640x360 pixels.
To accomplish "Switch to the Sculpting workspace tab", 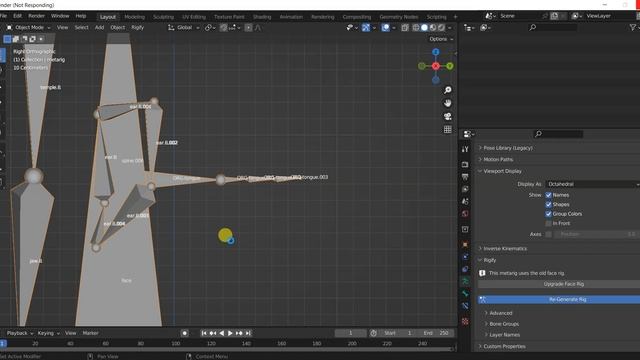I will coord(163,17).
